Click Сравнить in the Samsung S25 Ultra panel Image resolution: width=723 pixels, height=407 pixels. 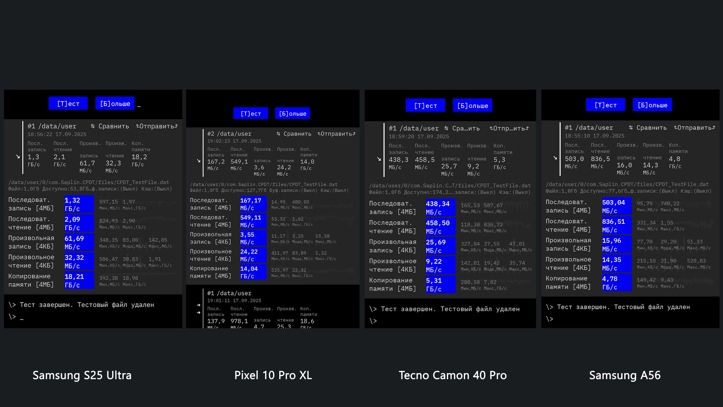110,126
